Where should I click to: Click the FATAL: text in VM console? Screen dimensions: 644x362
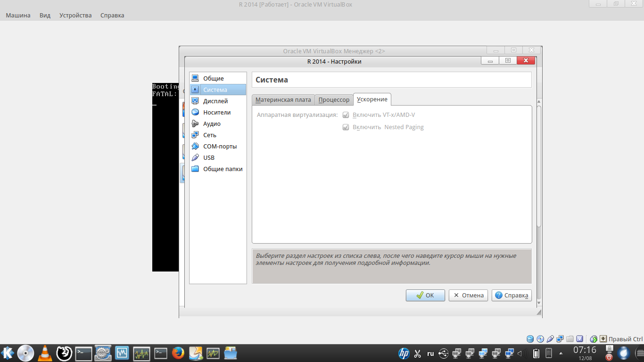(165, 94)
